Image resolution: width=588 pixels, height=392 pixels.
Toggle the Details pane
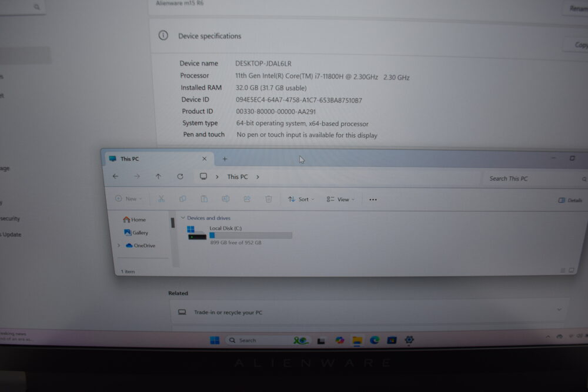[x=570, y=200]
